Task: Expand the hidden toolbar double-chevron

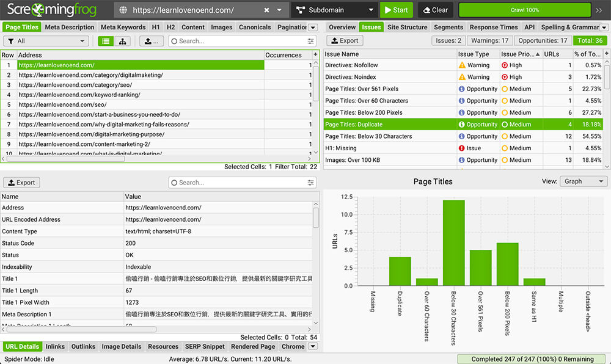Action: pyautogui.click(x=599, y=10)
